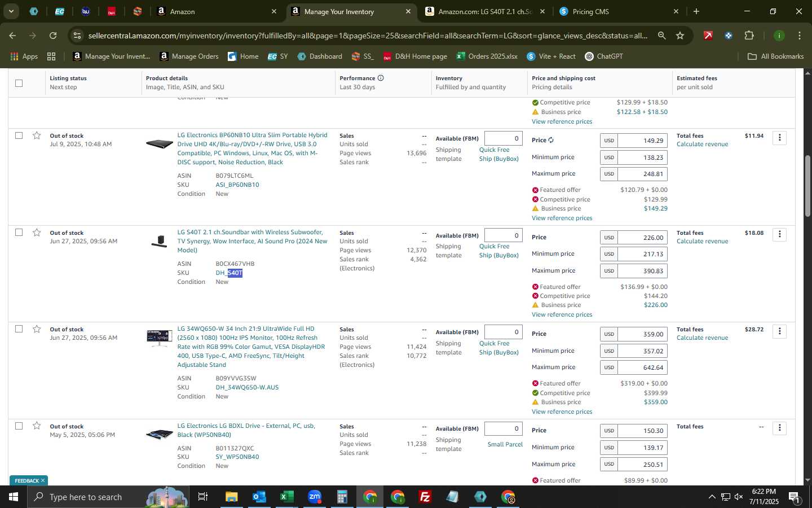Open Manage Orders bookmark
812x508 pixels.
click(189, 56)
